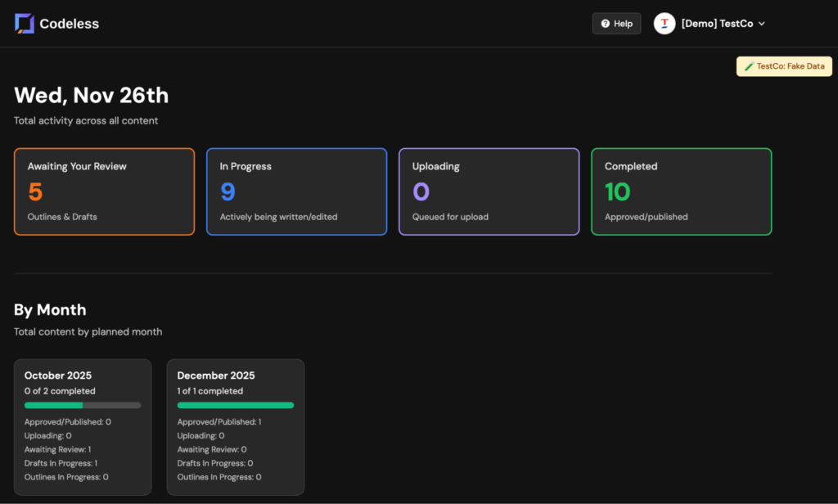Go home via the Codeless brand name
This screenshot has width=838, height=504.
coord(69,24)
